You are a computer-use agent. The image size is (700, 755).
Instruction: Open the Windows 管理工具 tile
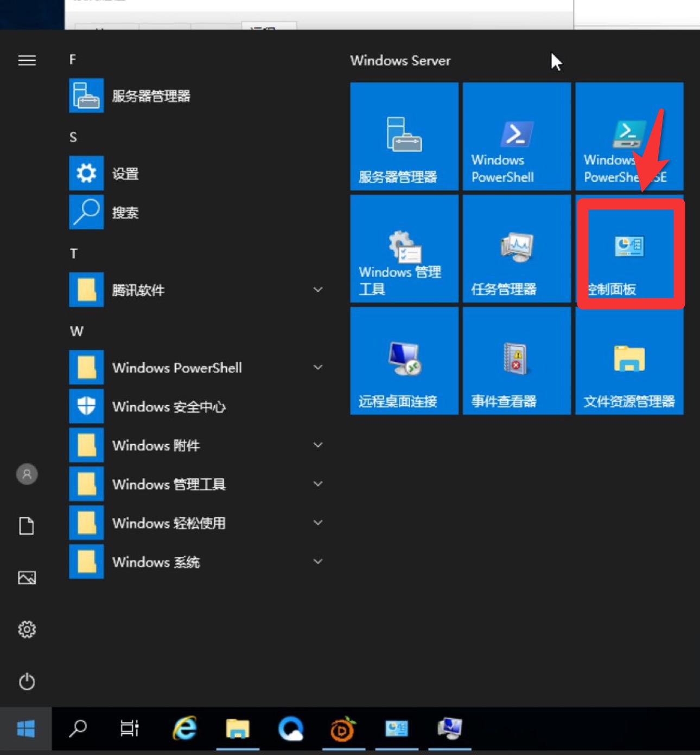point(404,249)
